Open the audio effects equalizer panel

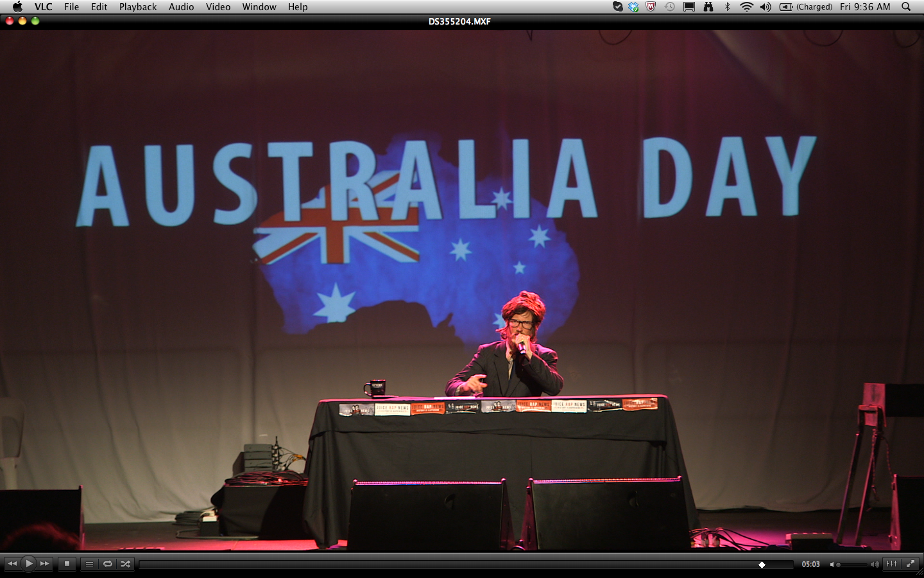[892, 564]
